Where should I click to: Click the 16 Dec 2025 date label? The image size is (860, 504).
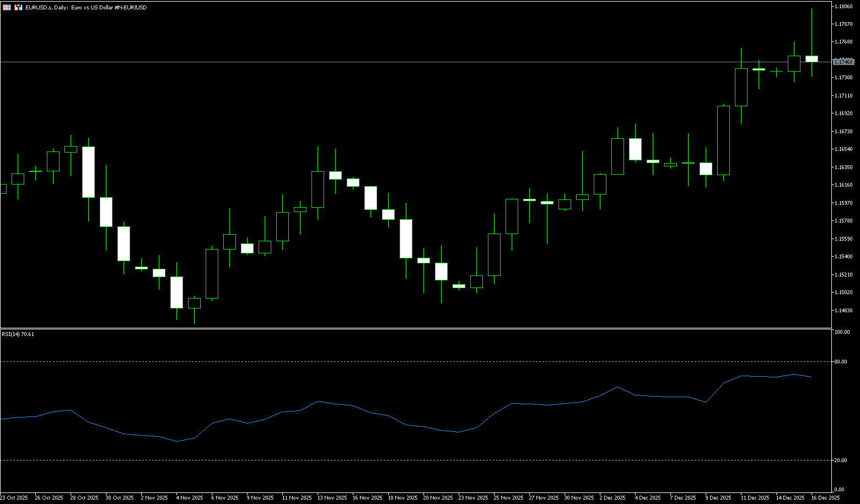tap(825, 497)
